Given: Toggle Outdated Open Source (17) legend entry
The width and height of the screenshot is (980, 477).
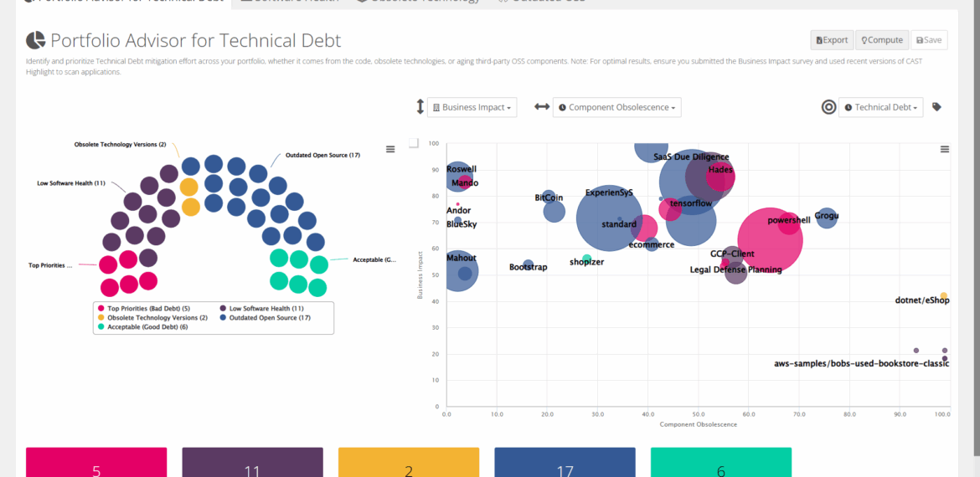Looking at the screenshot, I should click(265, 318).
